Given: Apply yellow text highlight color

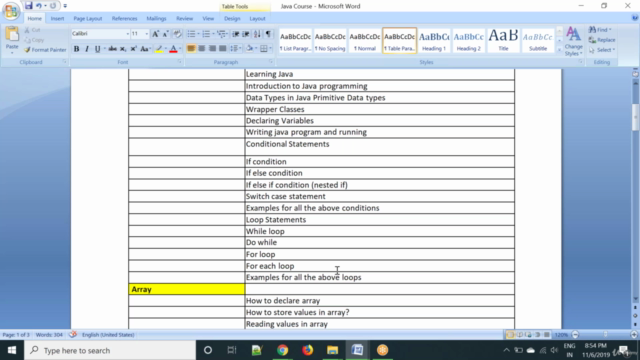Looking at the screenshot, I should (x=159, y=49).
